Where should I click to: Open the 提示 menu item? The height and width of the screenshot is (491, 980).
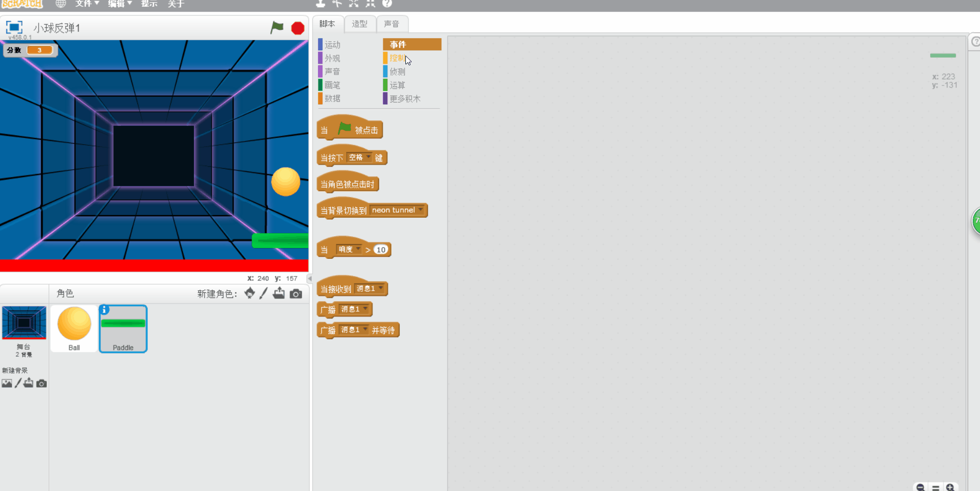tap(149, 4)
